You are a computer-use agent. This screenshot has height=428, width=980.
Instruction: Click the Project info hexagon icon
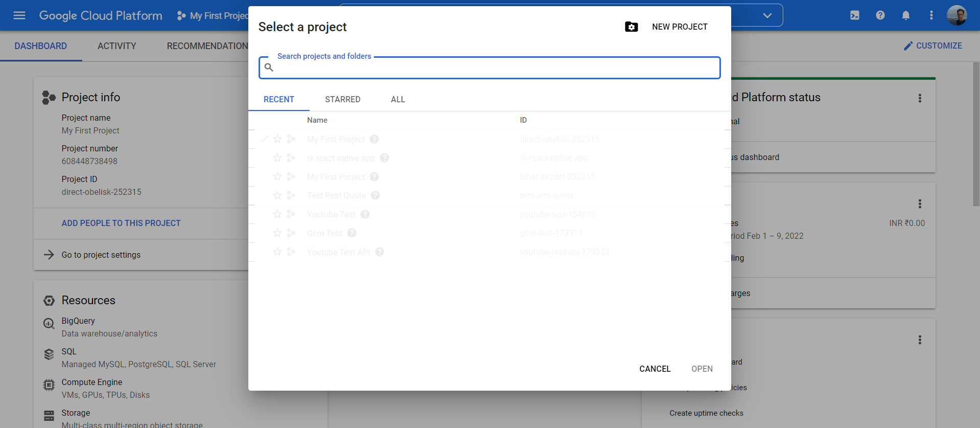pos(49,97)
